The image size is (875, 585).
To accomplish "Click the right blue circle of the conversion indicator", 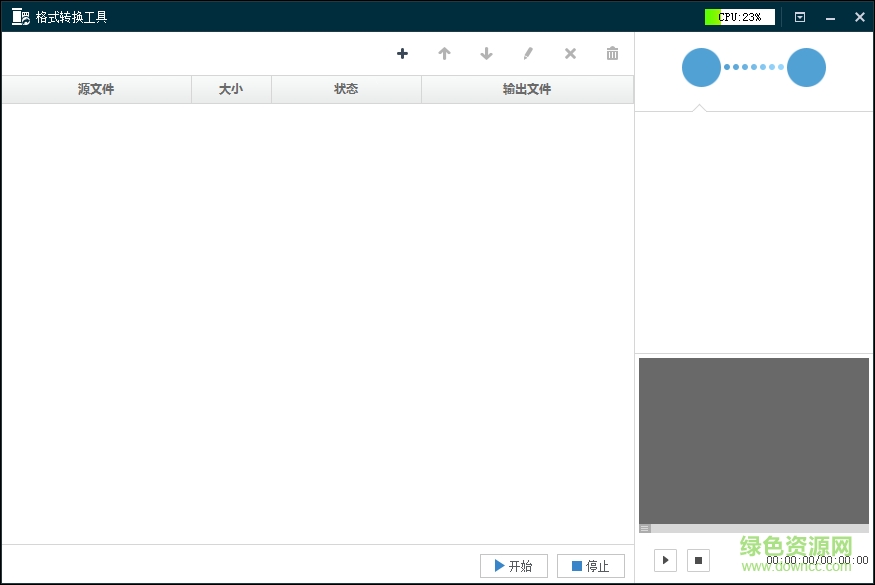I will pyautogui.click(x=806, y=67).
